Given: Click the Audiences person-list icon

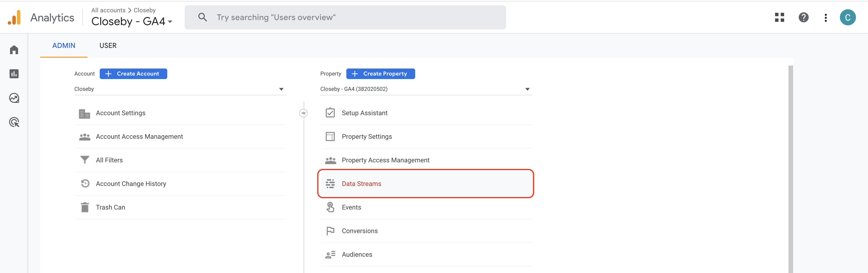Looking at the screenshot, I should click(x=330, y=254).
